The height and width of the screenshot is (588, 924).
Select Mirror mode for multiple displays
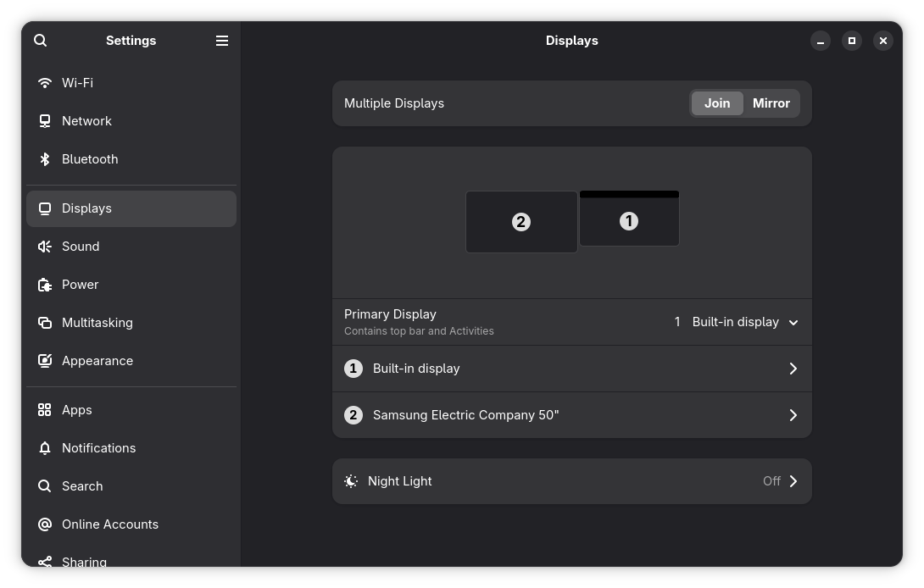(771, 103)
